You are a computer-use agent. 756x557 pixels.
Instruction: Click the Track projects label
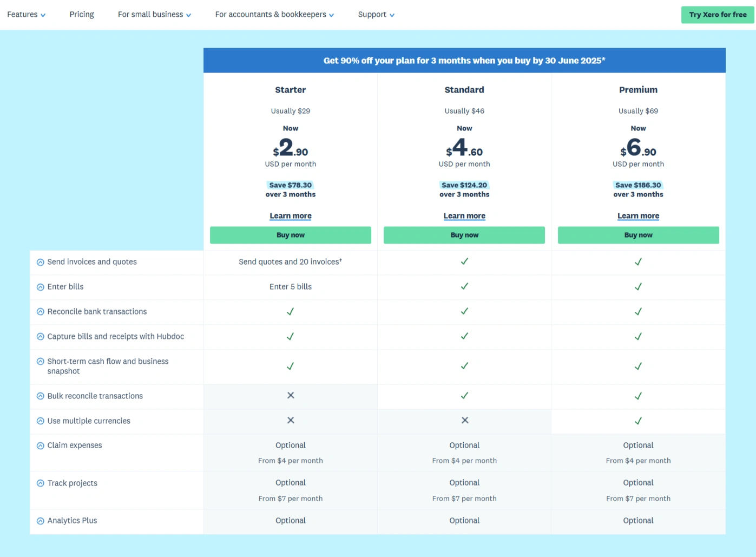[x=73, y=483]
